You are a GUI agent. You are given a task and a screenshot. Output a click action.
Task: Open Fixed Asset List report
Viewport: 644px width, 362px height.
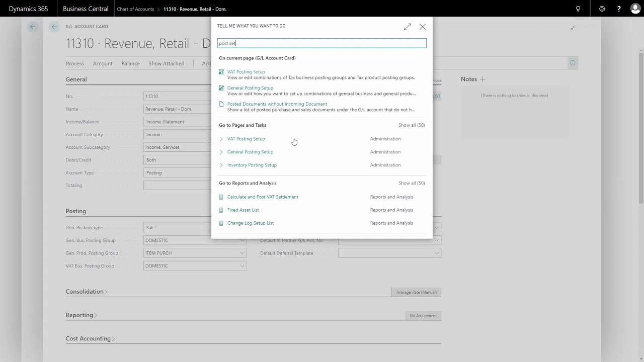coord(243,210)
